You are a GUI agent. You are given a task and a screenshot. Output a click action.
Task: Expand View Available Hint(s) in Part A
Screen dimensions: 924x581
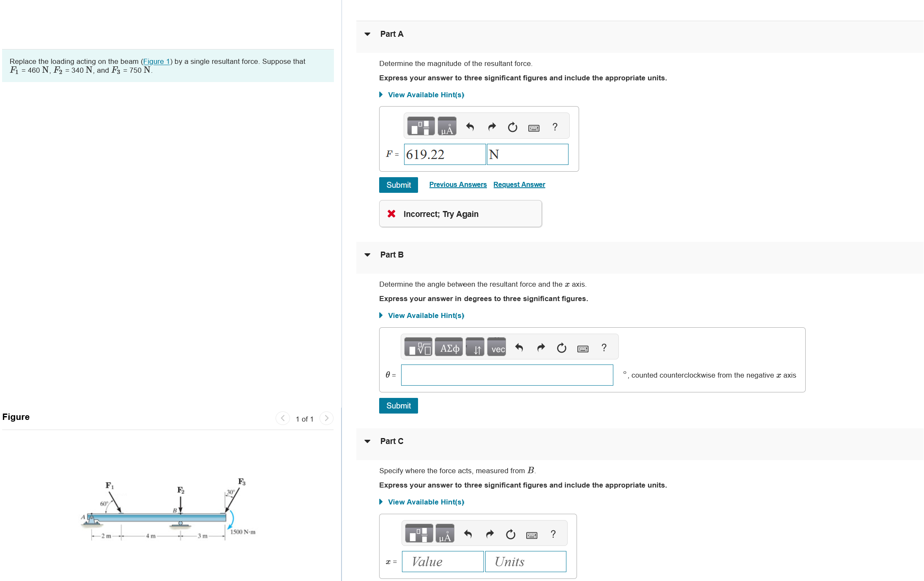point(426,95)
